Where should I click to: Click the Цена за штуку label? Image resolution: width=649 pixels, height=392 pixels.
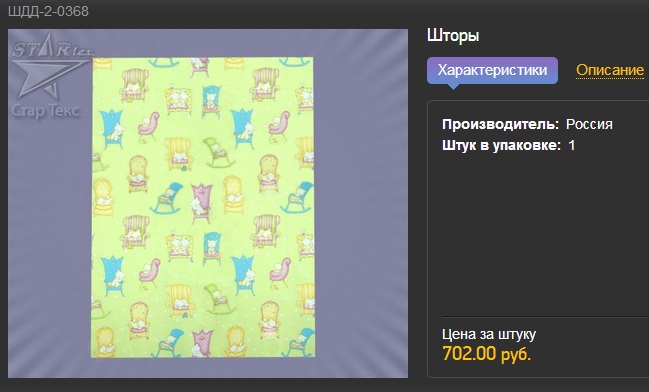489,334
